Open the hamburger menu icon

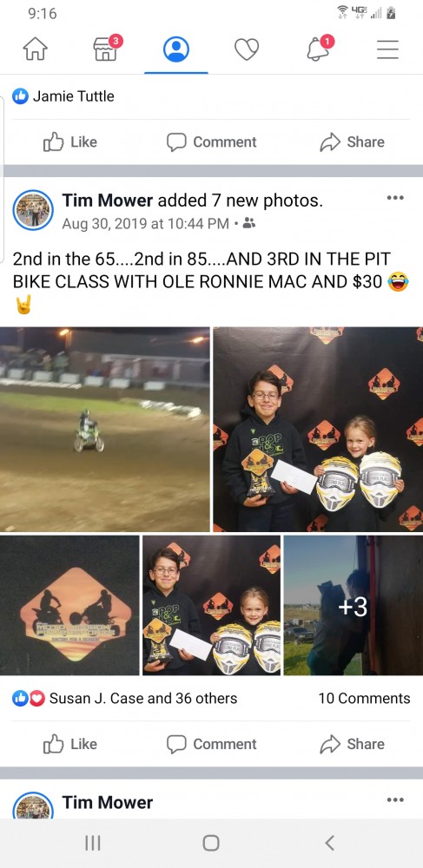tap(387, 49)
